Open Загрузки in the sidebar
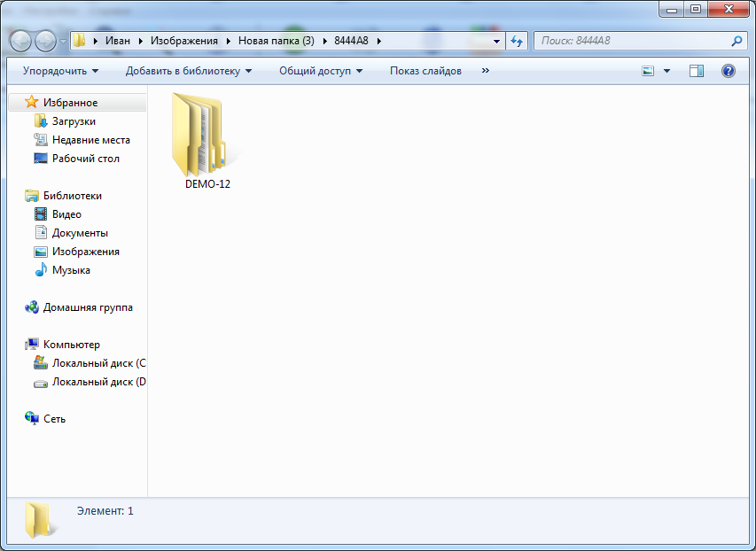This screenshot has height=551, width=756. pyautogui.click(x=74, y=121)
